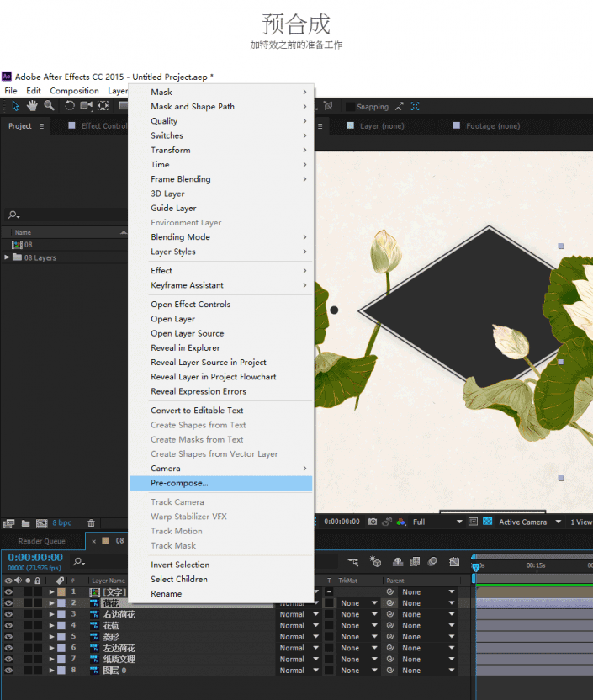Select the Unified Camera tool

86,106
